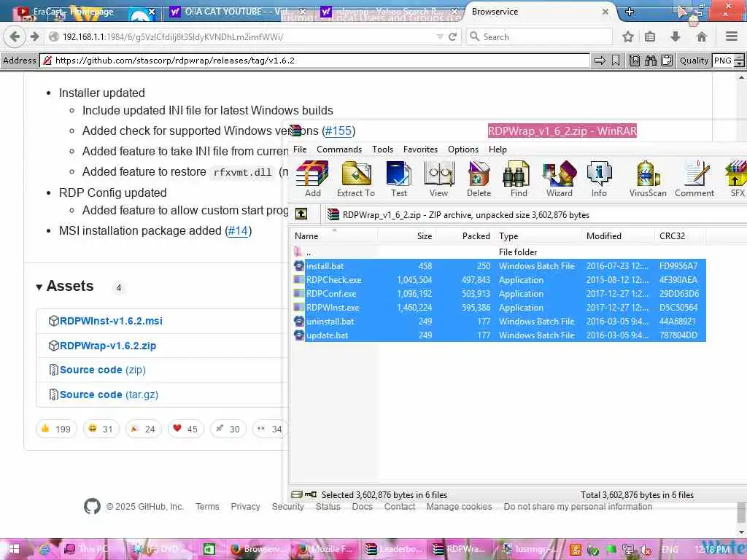This screenshot has height=560, width=747.
Task: Download RDPWrap-v1.6.2.zip asset
Action: pyautogui.click(x=108, y=346)
